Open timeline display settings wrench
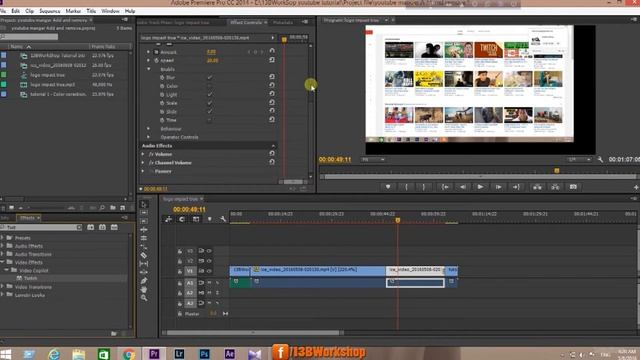The height and width of the screenshot is (360, 640). tap(223, 219)
